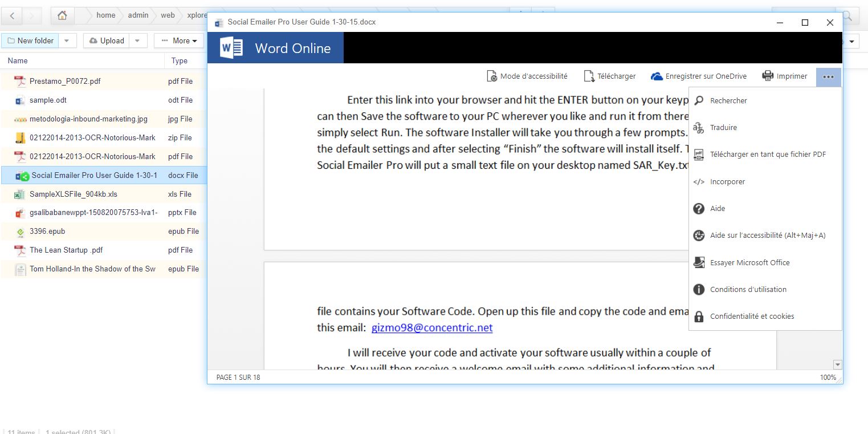
Task: Click the document scrollbar down arrow
Action: coord(837,364)
